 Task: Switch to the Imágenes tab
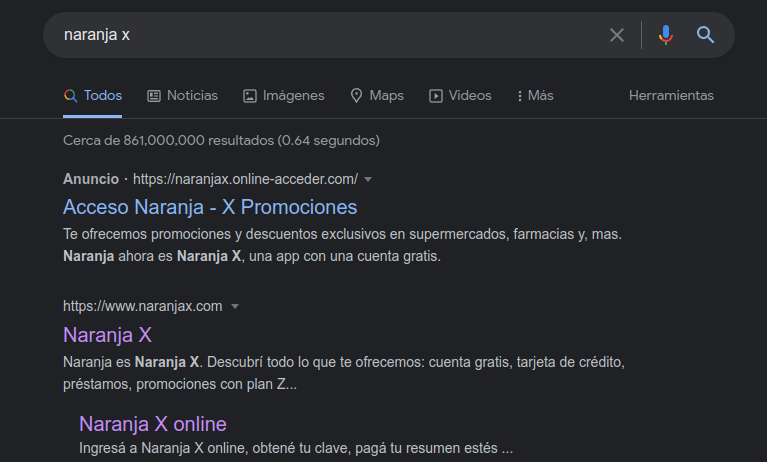tap(284, 95)
